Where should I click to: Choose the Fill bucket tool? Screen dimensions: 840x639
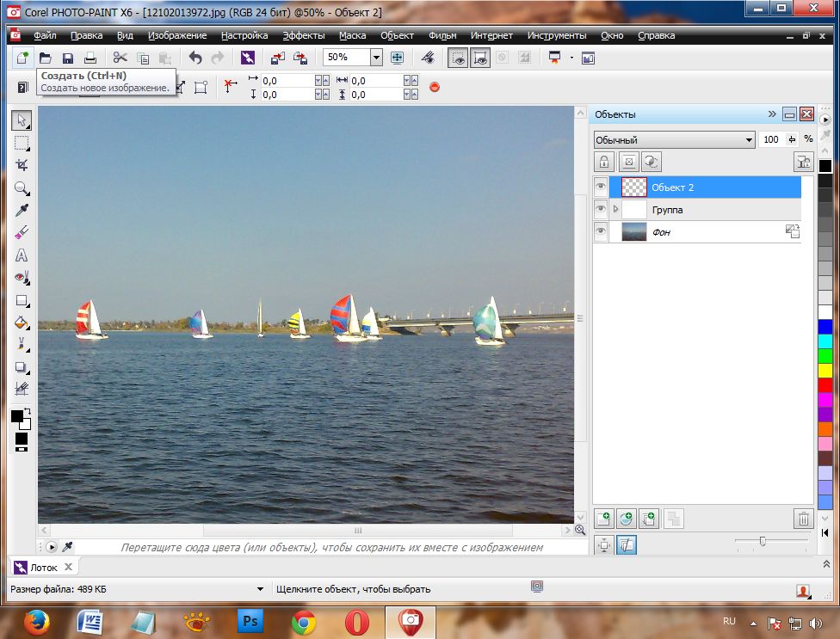pyautogui.click(x=22, y=323)
